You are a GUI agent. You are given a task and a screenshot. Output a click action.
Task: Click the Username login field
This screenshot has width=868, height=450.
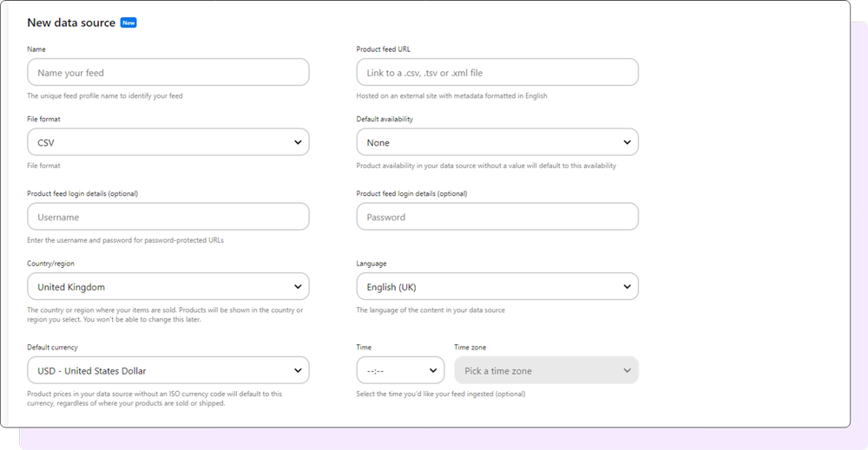pyautogui.click(x=168, y=217)
